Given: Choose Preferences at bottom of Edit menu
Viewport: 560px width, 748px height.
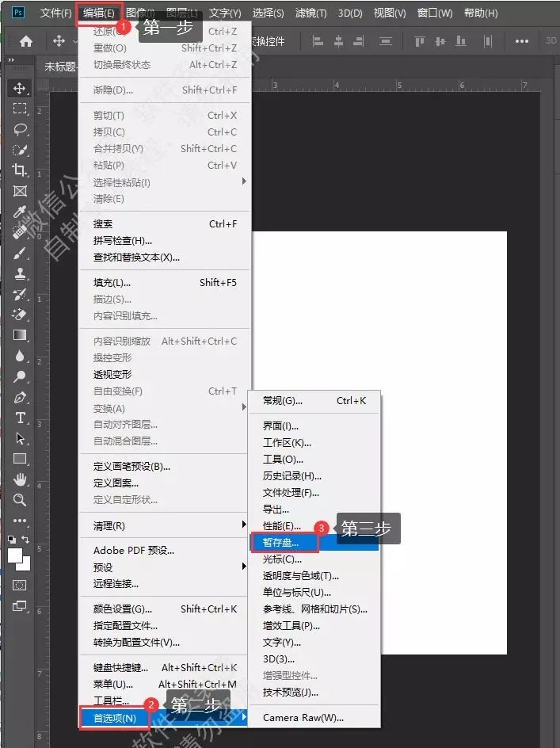Looking at the screenshot, I should [x=165, y=718].
